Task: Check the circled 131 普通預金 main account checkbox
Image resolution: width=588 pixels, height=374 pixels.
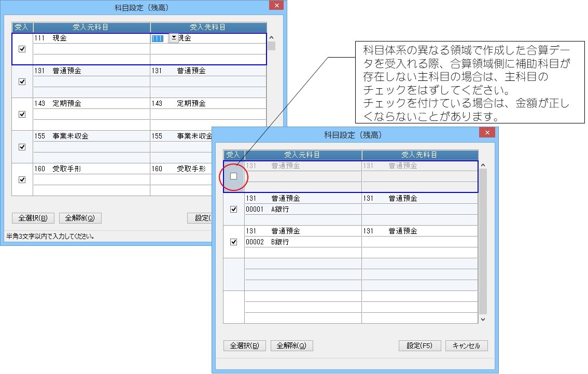Action: (234, 176)
